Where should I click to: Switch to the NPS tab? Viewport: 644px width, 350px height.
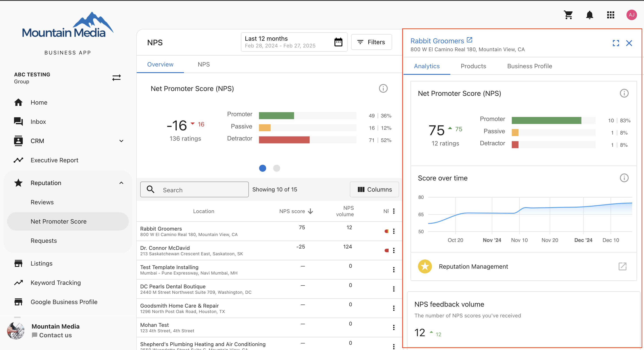click(203, 64)
